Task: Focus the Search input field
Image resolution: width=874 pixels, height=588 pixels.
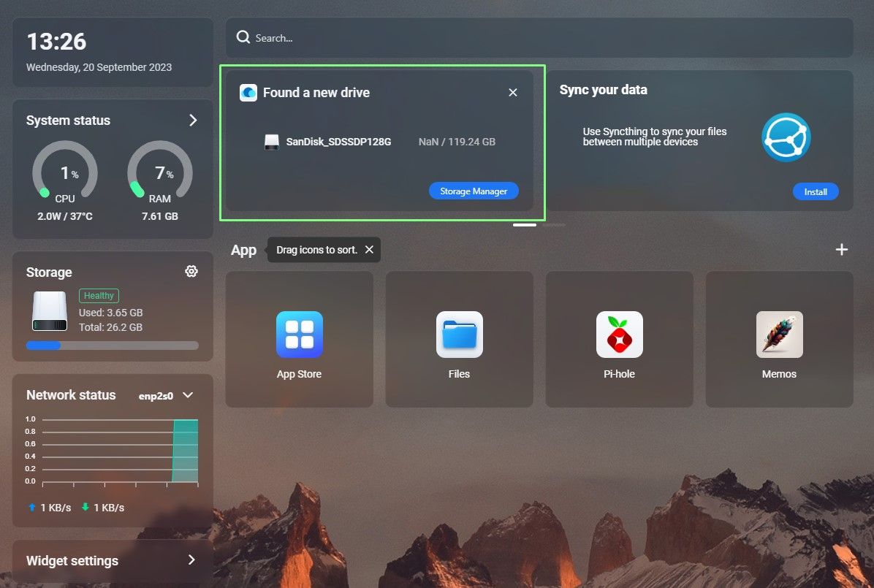Action: [539, 37]
